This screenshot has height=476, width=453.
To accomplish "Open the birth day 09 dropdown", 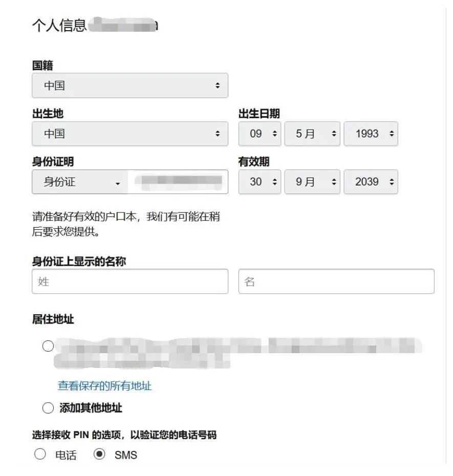I will click(x=260, y=134).
